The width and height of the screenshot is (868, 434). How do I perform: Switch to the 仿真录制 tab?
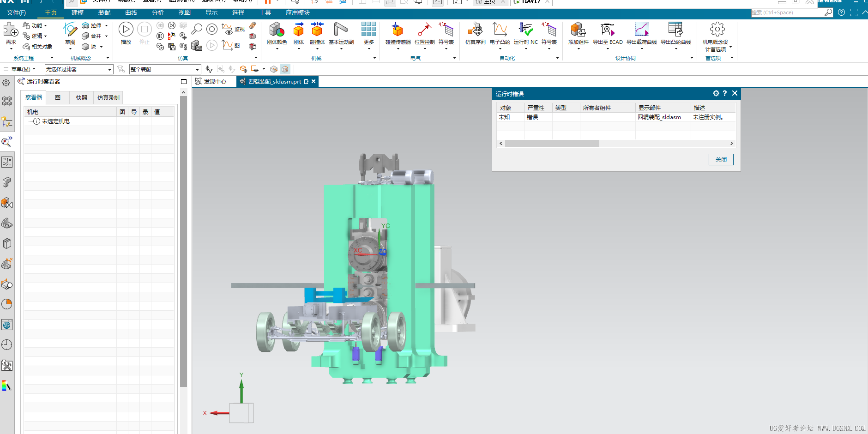coord(108,98)
